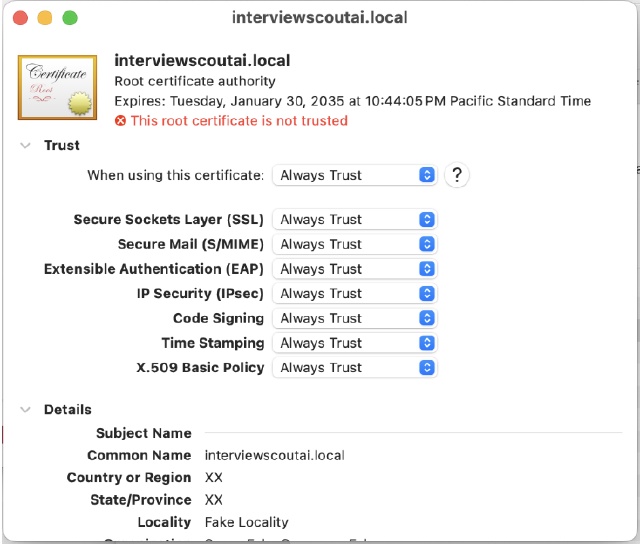Close the certificate window
The width and height of the screenshot is (640, 544).
[19, 18]
